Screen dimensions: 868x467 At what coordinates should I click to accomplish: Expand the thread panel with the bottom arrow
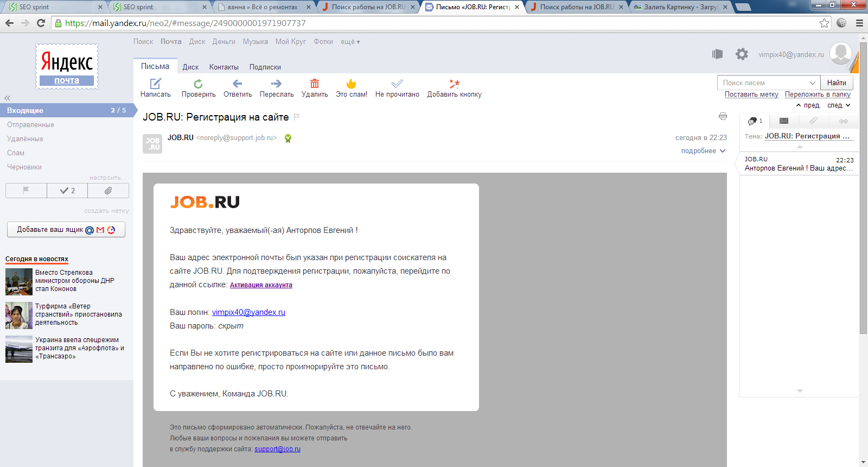pos(800,391)
